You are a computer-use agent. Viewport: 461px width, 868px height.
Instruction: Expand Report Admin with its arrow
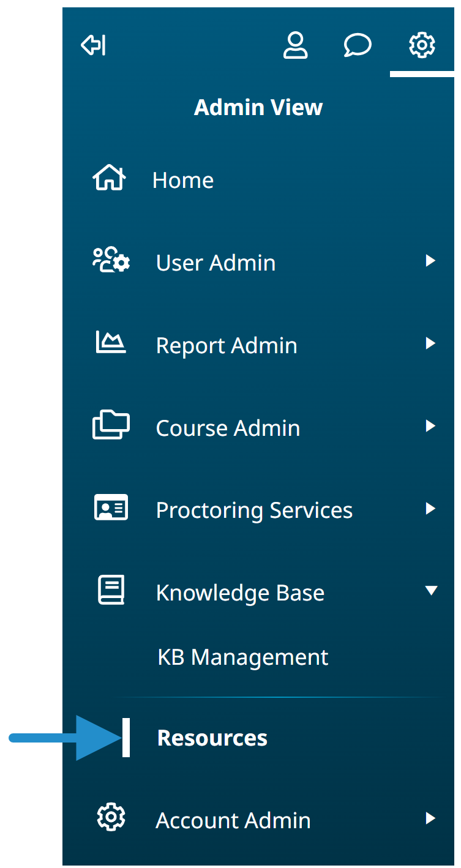(x=430, y=343)
